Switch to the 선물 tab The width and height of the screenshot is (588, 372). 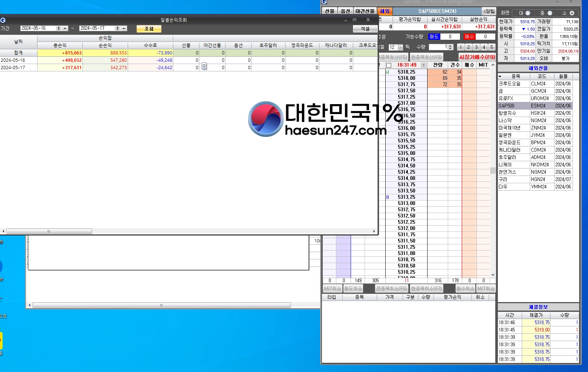(330, 11)
